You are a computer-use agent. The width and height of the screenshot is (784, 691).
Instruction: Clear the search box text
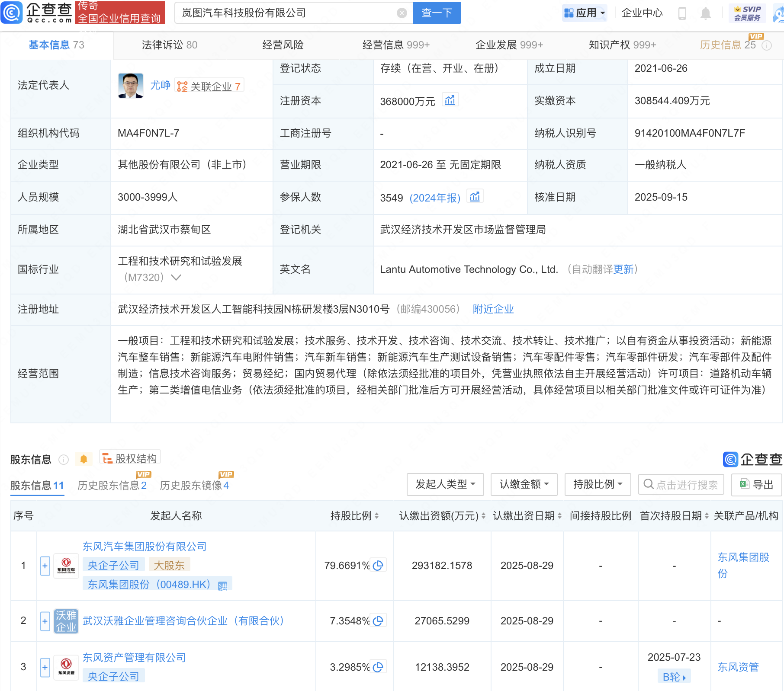click(402, 13)
